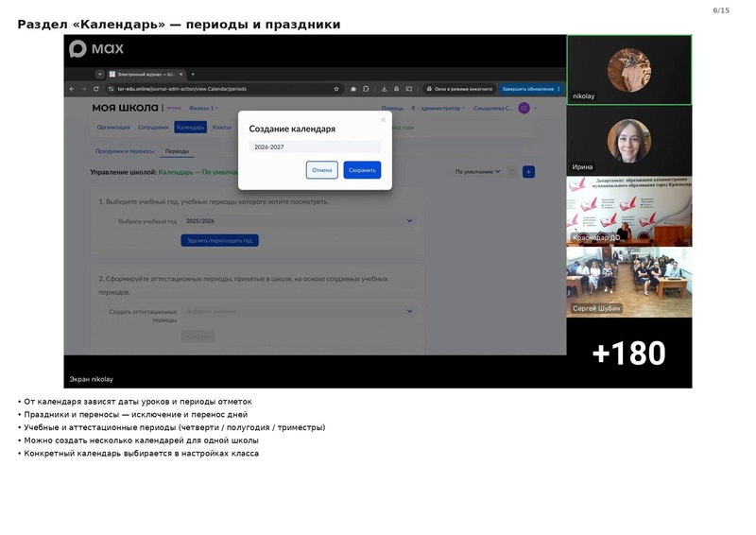Image resolution: width=756 pixels, height=535 pixels.
Task: Open the browser extensions puzzle icon
Action: [366, 89]
